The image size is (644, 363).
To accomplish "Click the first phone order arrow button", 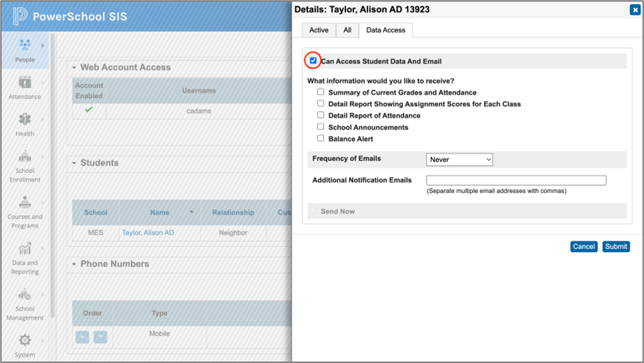I will click(x=82, y=336).
